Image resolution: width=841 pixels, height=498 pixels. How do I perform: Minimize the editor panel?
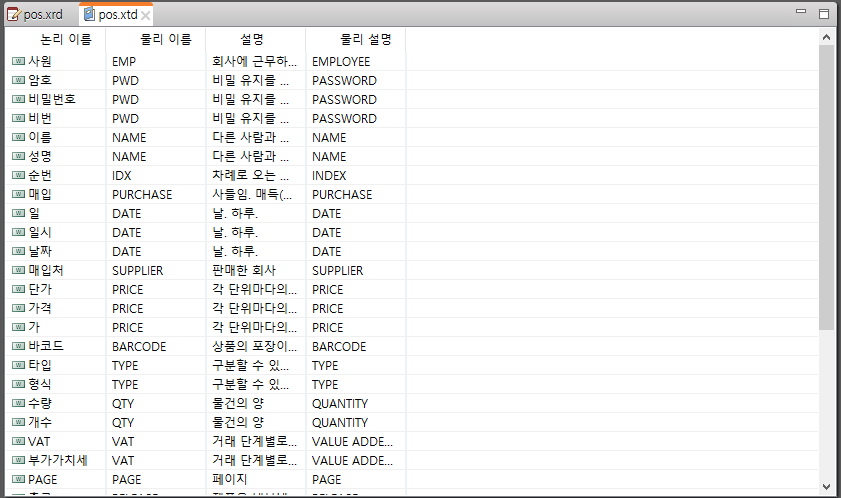pyautogui.click(x=801, y=11)
